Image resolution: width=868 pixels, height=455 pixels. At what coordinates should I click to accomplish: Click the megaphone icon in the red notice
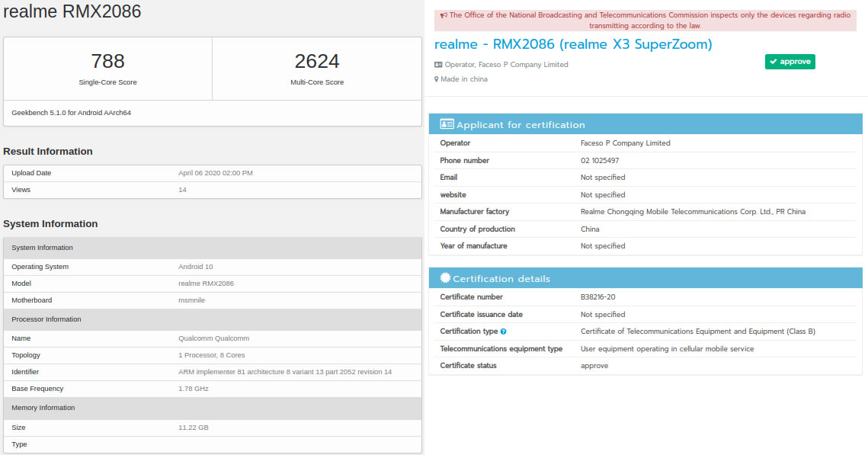coord(444,15)
